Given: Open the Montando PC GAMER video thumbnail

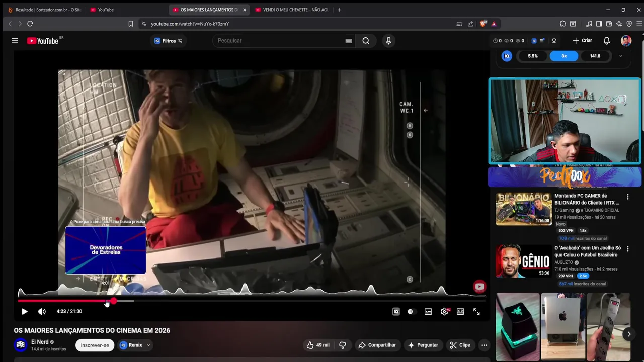Looking at the screenshot, I should tap(523, 209).
